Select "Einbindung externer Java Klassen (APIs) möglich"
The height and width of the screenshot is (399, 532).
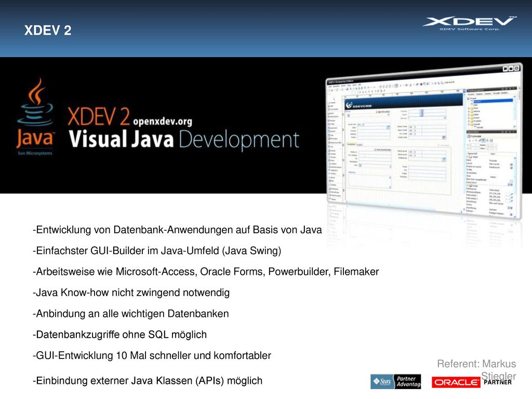[x=147, y=381]
